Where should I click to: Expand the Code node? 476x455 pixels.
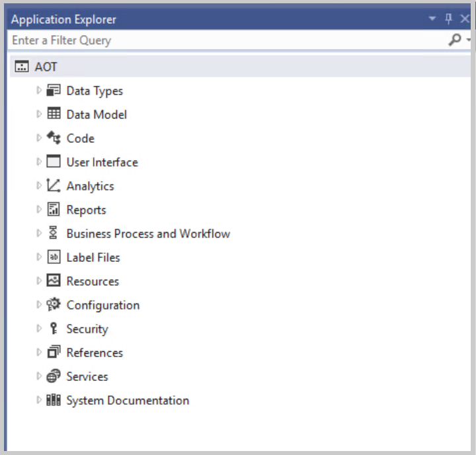[39, 138]
